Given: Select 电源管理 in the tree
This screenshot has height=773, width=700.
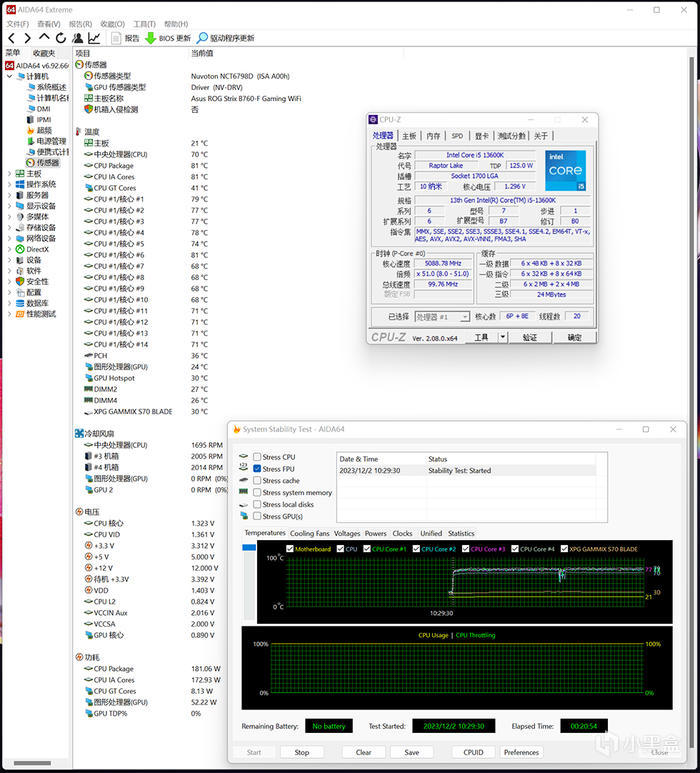Looking at the screenshot, I should pos(46,141).
